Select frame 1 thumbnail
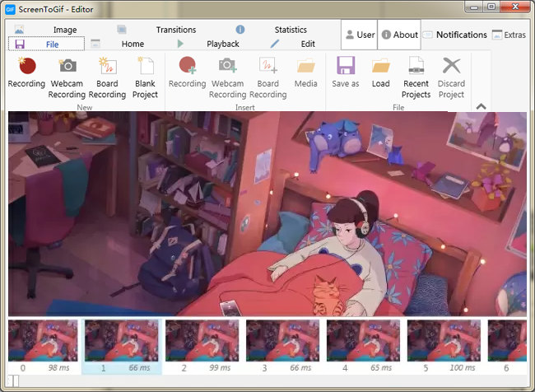This screenshot has width=535, height=392. pyautogui.click(x=122, y=340)
